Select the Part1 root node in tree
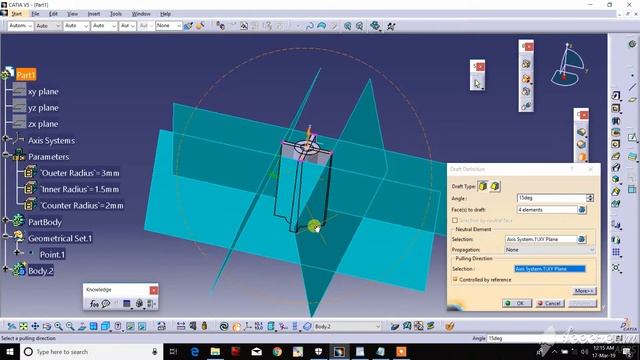 pyautogui.click(x=26, y=75)
